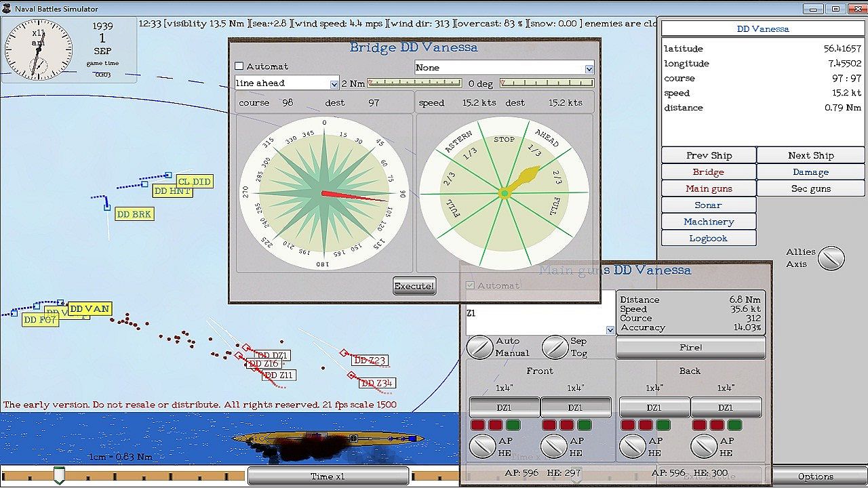Click the game clock in top-left
This screenshot has height=488, width=868.
click(x=38, y=49)
